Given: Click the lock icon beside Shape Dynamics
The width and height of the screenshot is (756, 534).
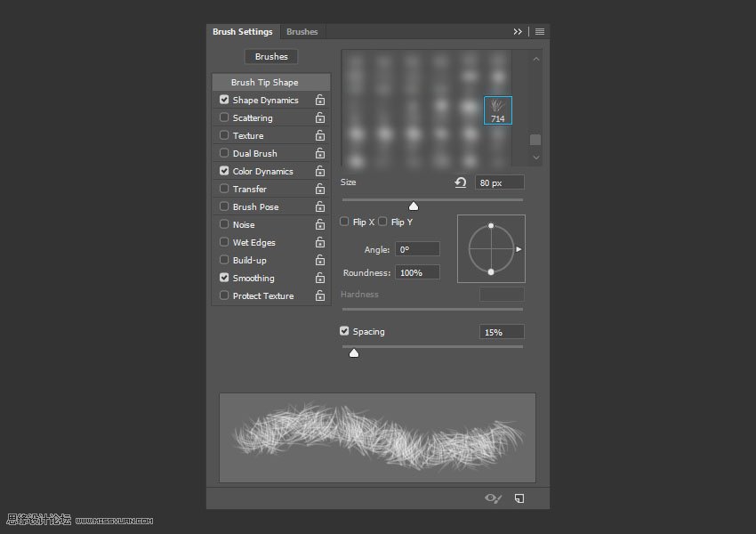Looking at the screenshot, I should tap(319, 101).
